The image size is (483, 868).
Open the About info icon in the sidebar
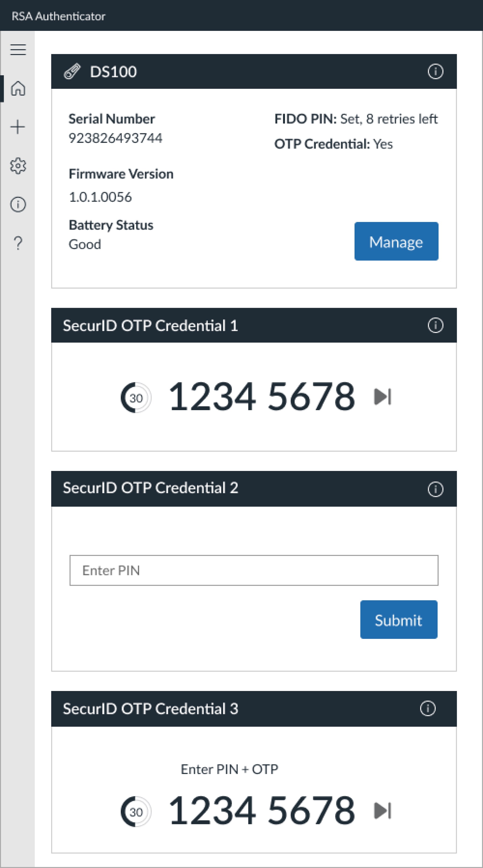[x=18, y=205]
